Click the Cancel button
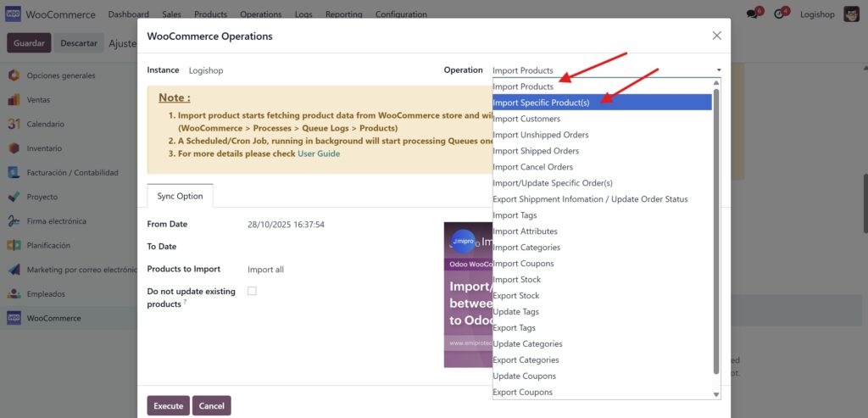Image resolution: width=868 pixels, height=418 pixels. [211, 406]
